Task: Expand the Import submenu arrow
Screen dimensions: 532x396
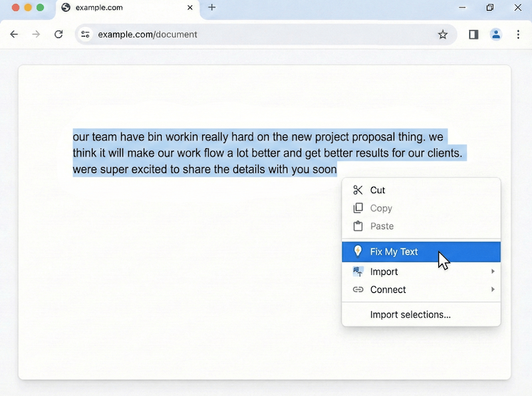Action: tap(493, 272)
